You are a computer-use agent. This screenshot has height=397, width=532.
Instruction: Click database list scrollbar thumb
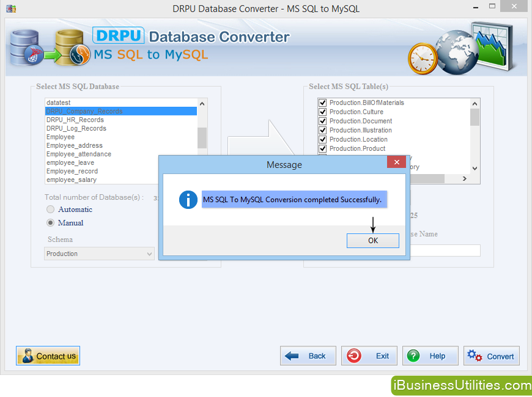[202, 138]
